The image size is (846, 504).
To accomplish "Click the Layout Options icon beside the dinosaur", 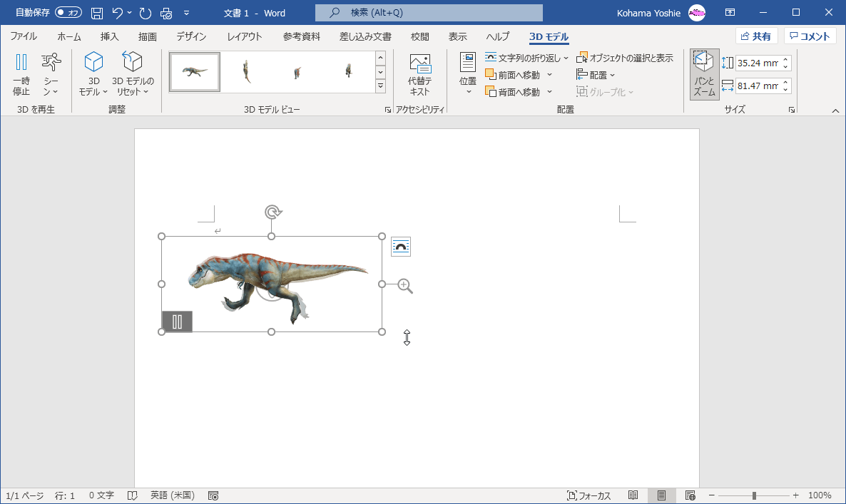I will point(401,247).
